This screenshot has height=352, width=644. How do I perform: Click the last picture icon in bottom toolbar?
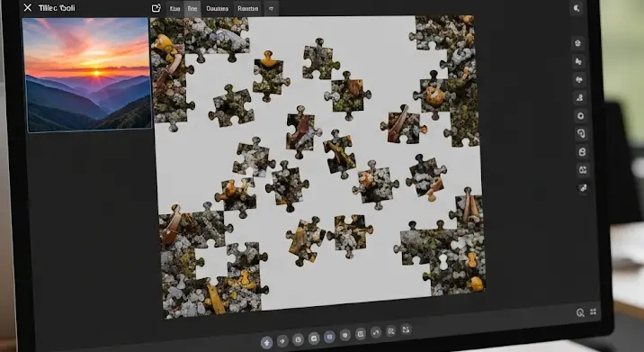pyautogui.click(x=406, y=329)
